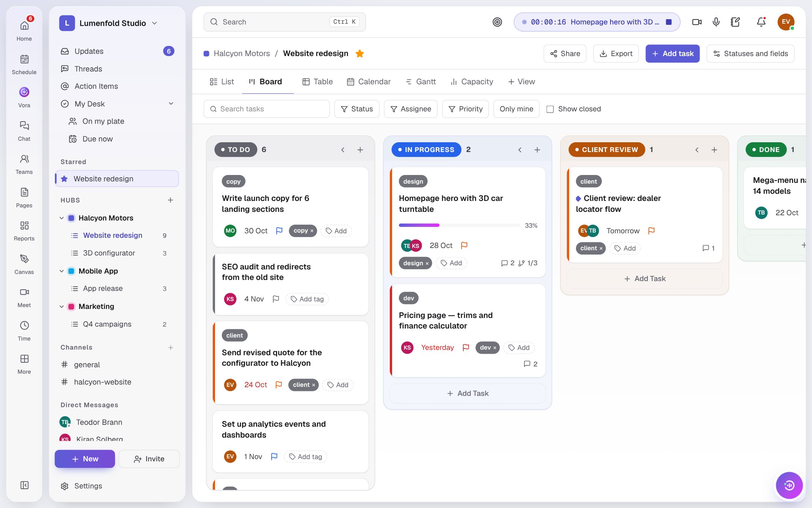Click the Invite button
The image size is (812, 508).
(149, 459)
